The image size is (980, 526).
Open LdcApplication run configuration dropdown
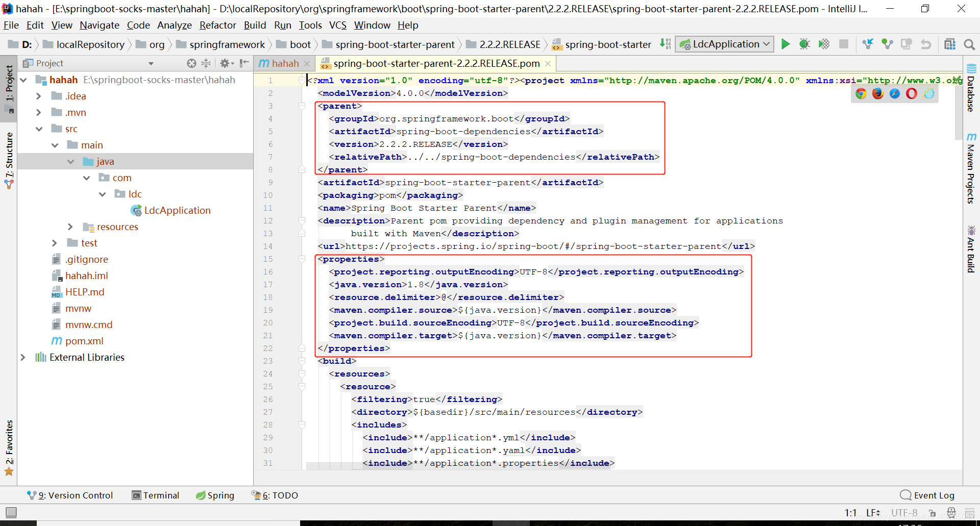(x=724, y=44)
